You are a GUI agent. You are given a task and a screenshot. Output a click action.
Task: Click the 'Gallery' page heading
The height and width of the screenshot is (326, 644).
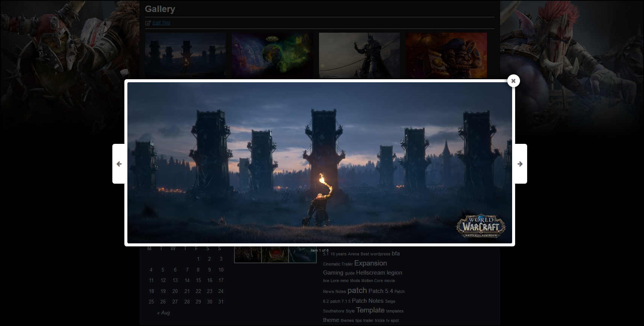[160, 9]
